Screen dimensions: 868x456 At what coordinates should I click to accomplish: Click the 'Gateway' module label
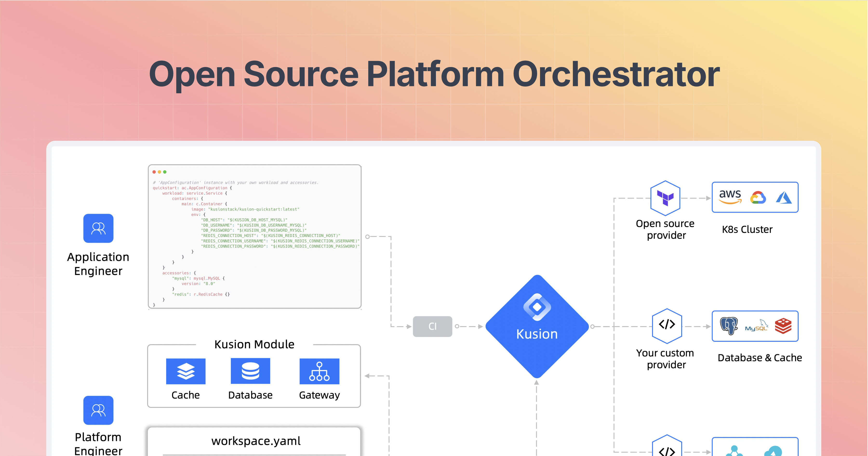pos(320,395)
